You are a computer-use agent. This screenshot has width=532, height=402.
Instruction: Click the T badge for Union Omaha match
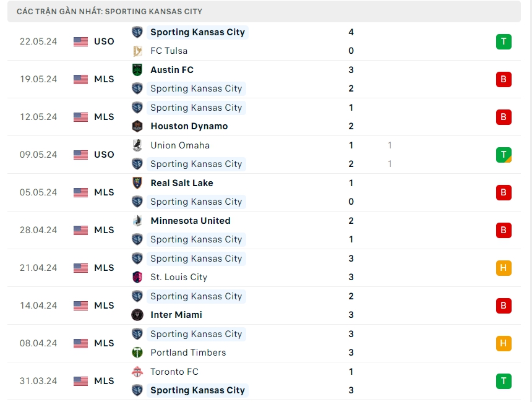tap(504, 155)
